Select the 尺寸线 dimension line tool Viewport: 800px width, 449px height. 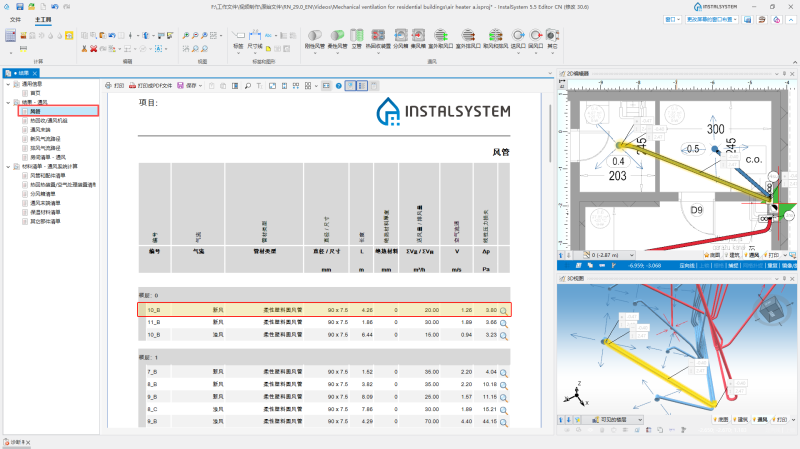click(255, 40)
